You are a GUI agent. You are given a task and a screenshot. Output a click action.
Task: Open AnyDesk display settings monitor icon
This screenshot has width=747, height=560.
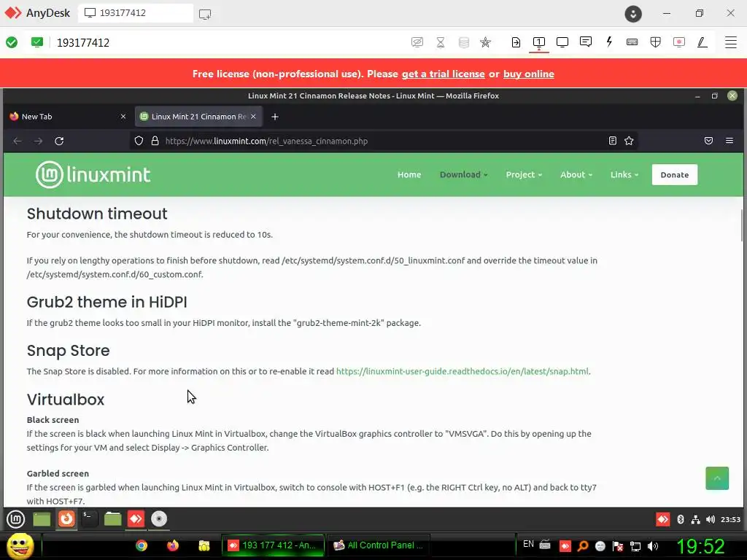coord(562,42)
